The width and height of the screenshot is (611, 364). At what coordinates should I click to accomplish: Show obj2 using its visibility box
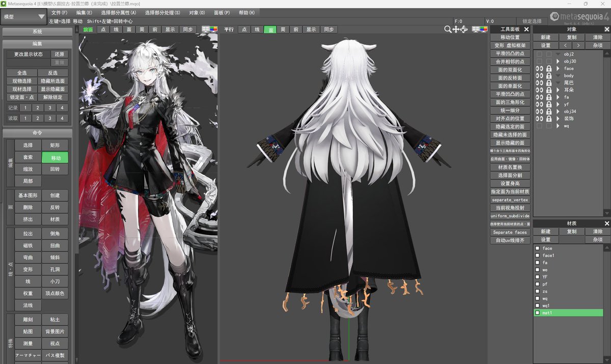pyautogui.click(x=539, y=54)
